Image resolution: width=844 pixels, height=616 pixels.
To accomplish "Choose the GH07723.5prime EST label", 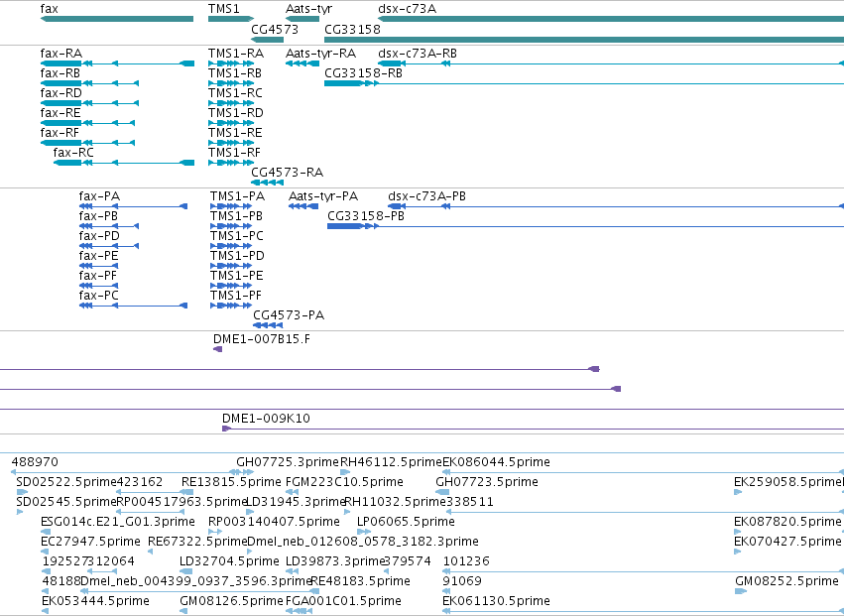I will [487, 482].
